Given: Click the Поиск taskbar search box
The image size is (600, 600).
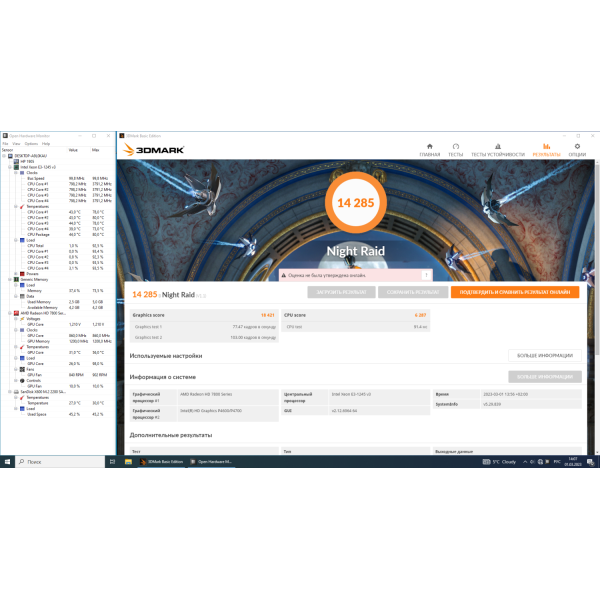Looking at the screenshot, I should [60, 462].
